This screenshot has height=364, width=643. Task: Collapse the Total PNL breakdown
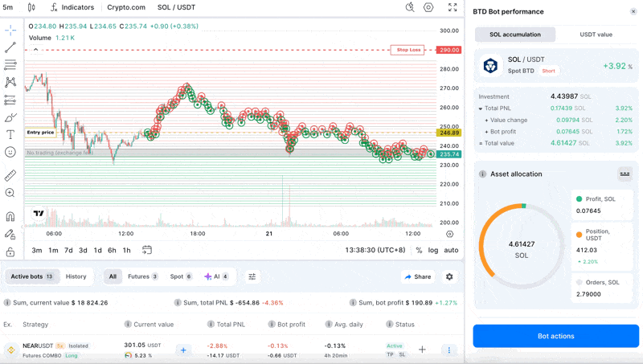[481, 108]
